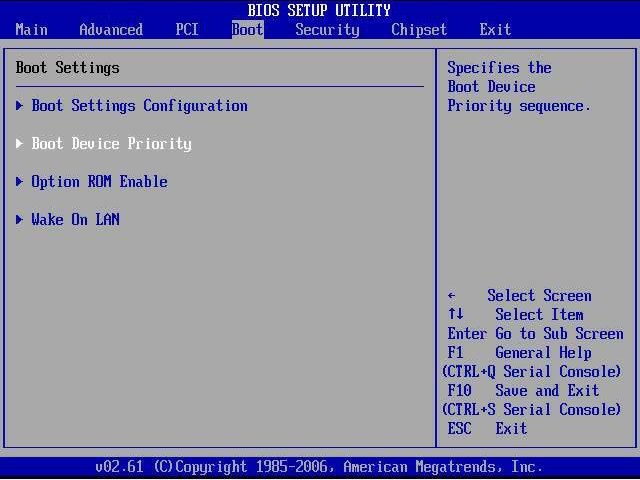Click the triangle before Wake On LAN

(x=19, y=220)
